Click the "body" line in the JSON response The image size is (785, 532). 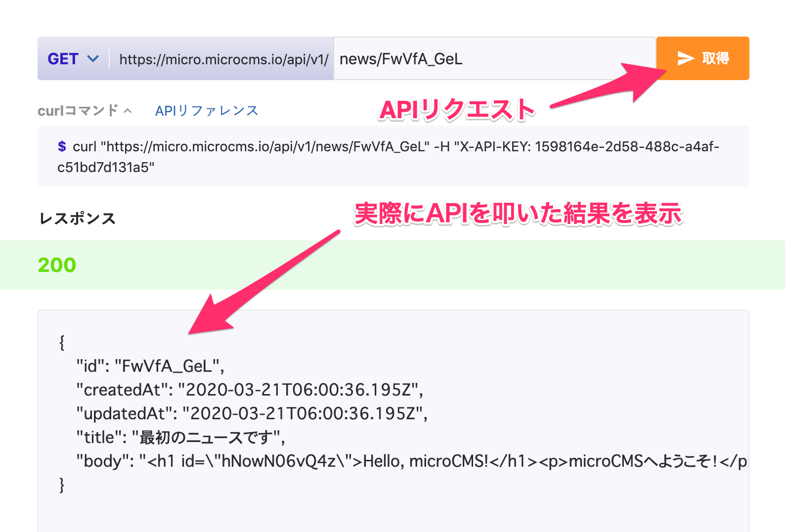(410, 461)
